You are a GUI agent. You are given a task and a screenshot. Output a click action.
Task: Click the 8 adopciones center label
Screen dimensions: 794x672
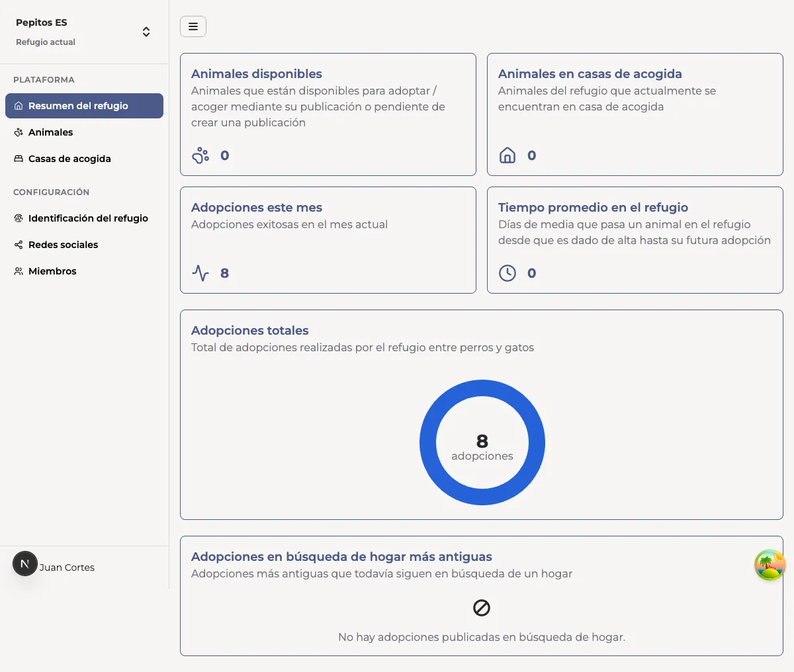(482, 448)
